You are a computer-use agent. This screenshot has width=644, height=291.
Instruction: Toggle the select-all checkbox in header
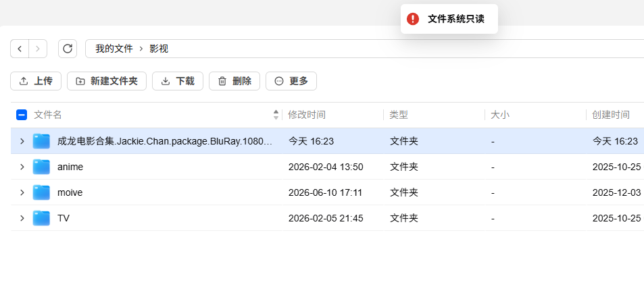[22, 115]
